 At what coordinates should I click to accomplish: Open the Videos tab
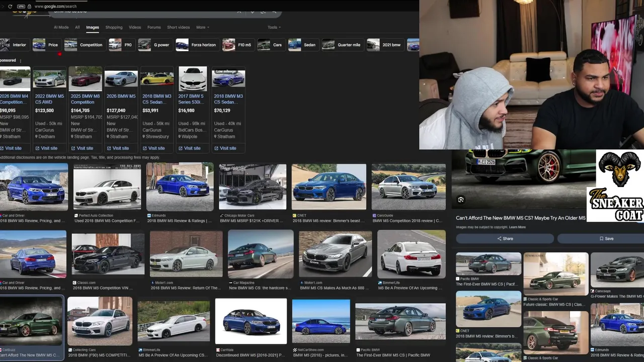pos(135,27)
